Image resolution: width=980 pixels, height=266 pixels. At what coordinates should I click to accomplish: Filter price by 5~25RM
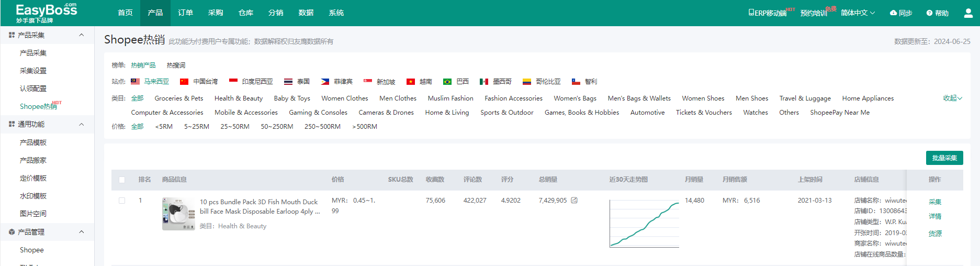197,127
